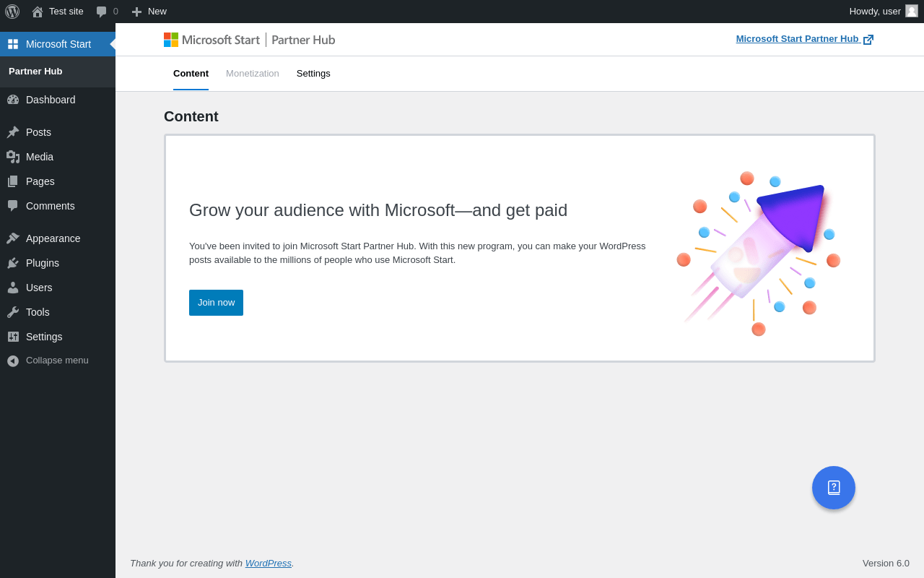Click the Settings label in sidebar

[44, 337]
